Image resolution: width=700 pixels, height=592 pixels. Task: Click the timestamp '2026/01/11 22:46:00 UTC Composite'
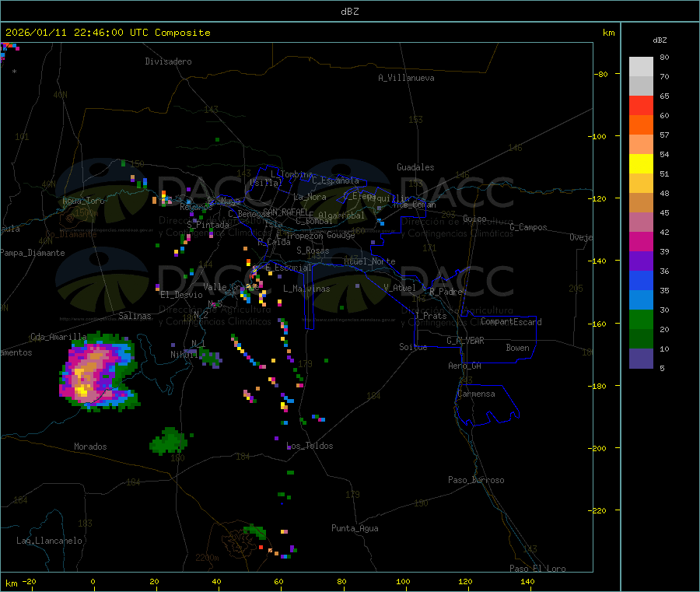107,33
